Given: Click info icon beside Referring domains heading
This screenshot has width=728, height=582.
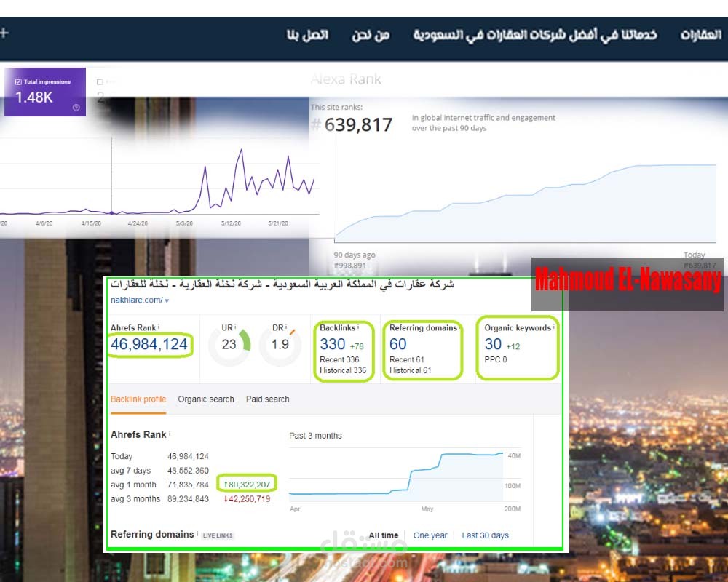Looking at the screenshot, I should [197, 534].
